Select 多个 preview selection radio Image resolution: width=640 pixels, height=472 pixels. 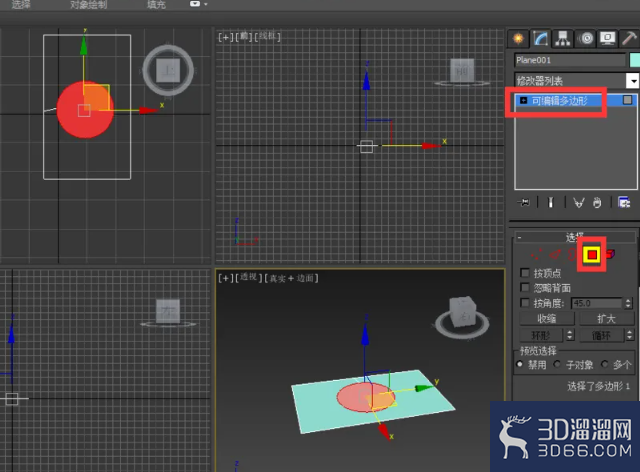604,364
